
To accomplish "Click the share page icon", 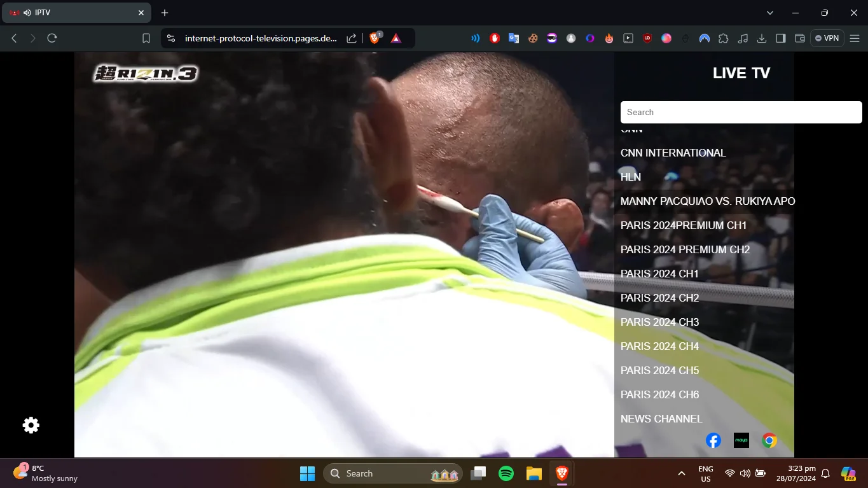I will (x=352, y=38).
